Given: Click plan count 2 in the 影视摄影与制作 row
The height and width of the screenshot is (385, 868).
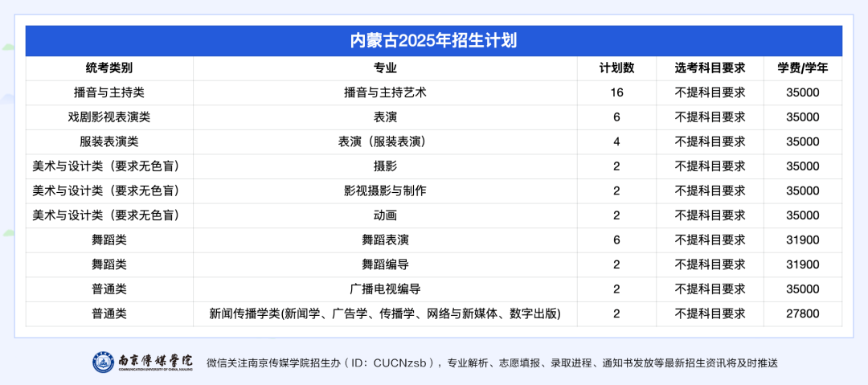Looking at the screenshot, I should (616, 190).
